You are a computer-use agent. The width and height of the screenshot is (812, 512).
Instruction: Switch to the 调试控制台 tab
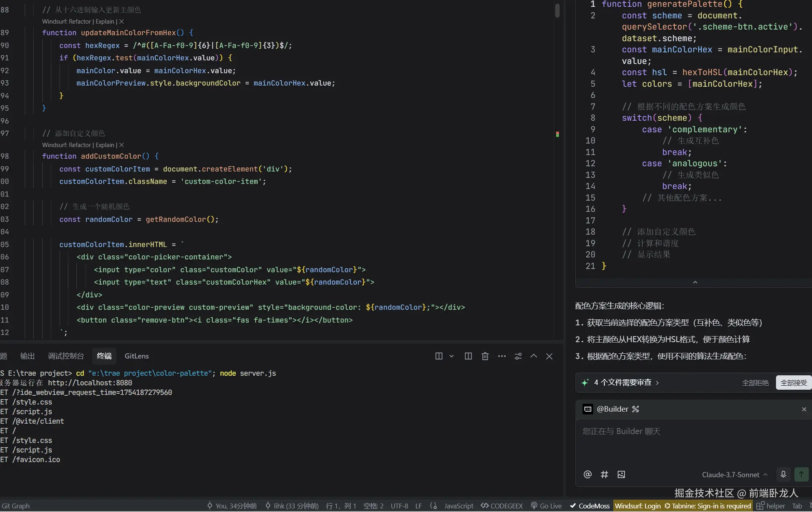click(x=66, y=356)
